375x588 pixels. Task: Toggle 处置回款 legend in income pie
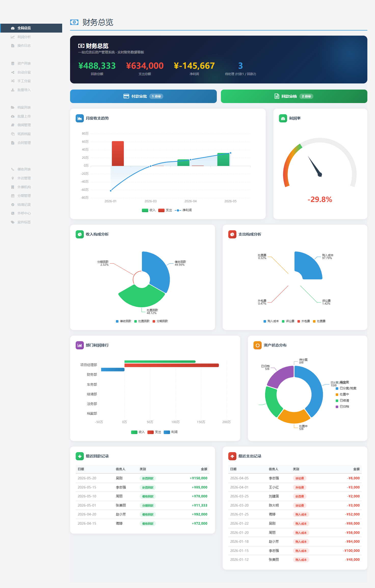(x=142, y=321)
